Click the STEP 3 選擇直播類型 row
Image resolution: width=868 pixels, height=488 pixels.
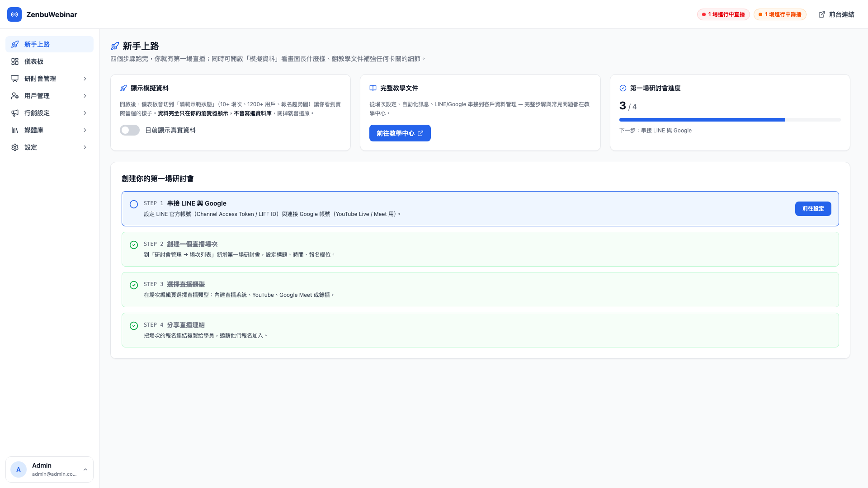pyautogui.click(x=480, y=290)
